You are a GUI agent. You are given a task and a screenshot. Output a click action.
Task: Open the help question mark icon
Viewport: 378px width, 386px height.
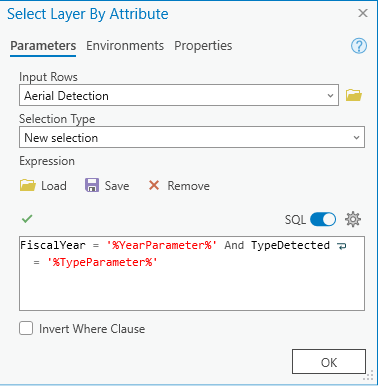(359, 46)
